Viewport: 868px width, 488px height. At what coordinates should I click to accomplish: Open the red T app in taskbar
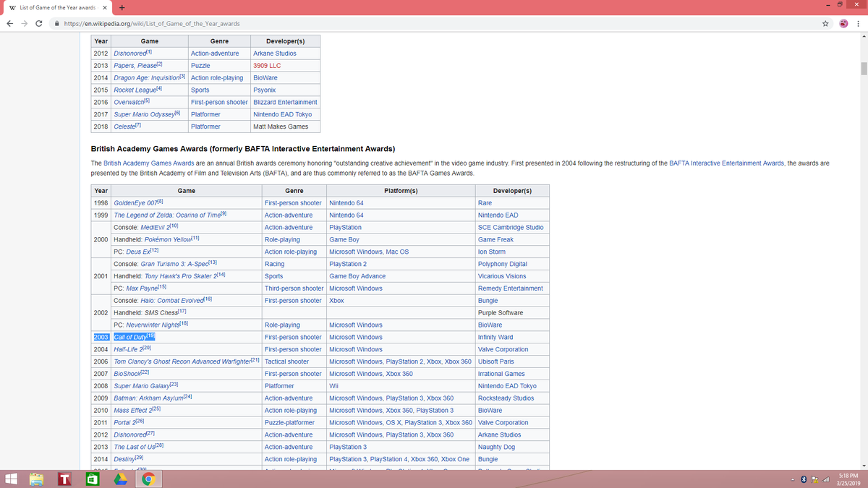pos(64,479)
